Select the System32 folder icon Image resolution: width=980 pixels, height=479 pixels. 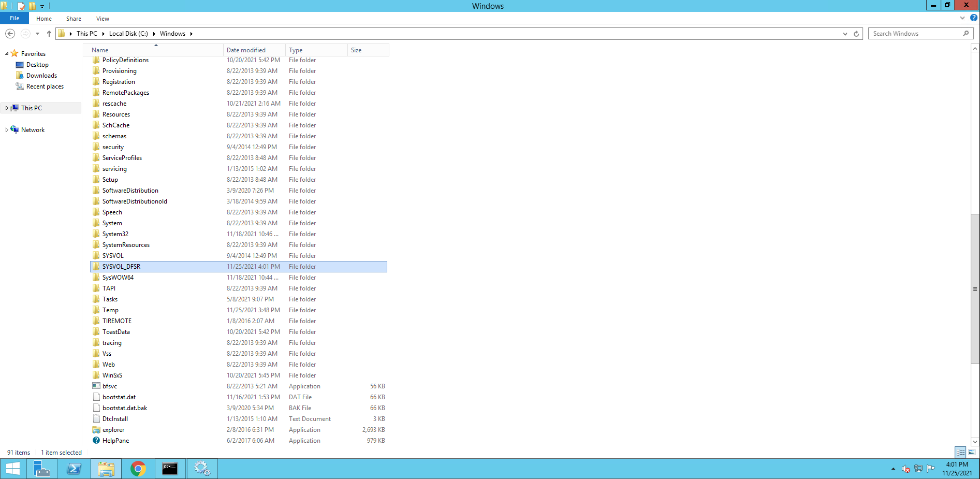click(96, 234)
